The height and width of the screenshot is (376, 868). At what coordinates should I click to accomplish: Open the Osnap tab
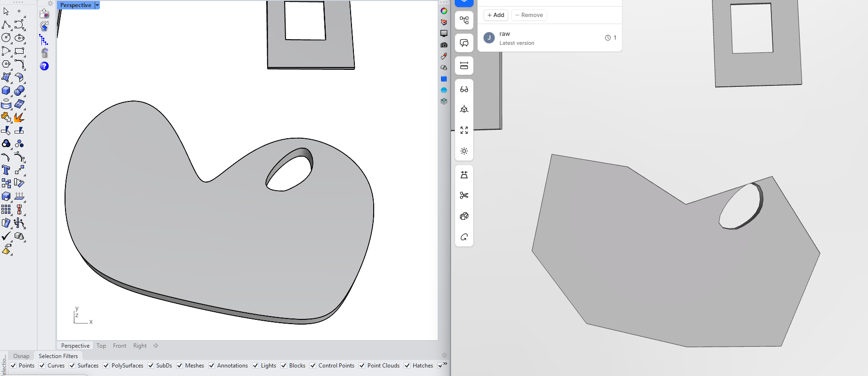tap(21, 356)
